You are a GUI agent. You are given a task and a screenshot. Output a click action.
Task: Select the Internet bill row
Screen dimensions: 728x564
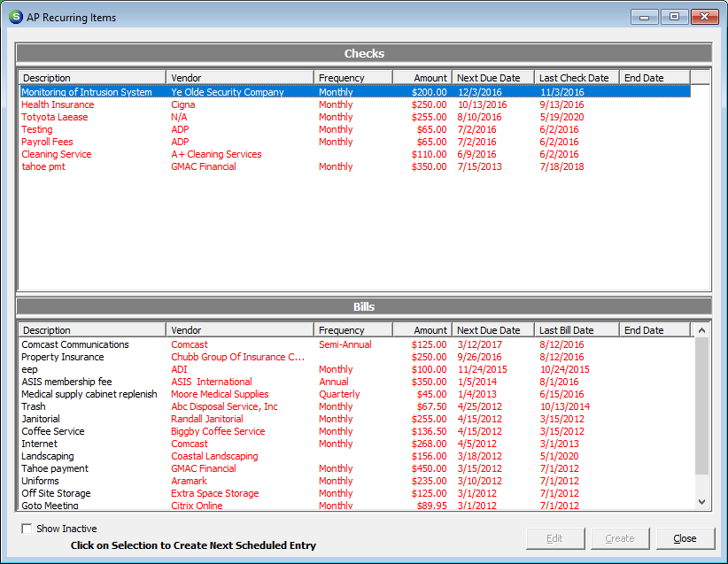tap(355, 444)
